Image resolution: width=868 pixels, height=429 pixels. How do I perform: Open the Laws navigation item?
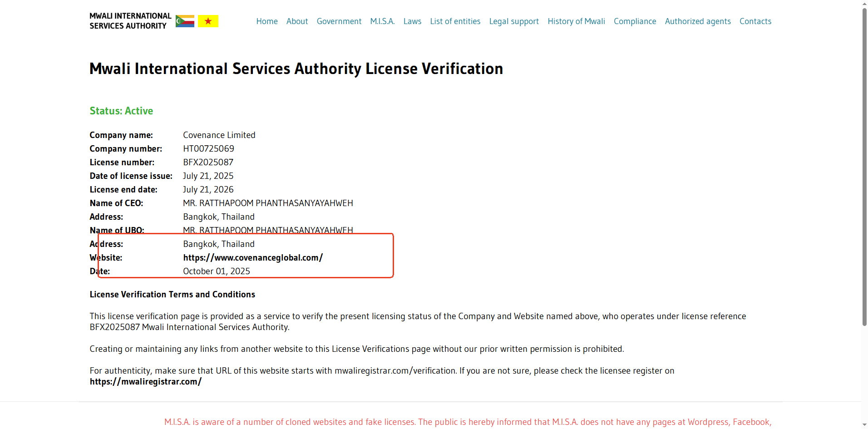click(412, 21)
